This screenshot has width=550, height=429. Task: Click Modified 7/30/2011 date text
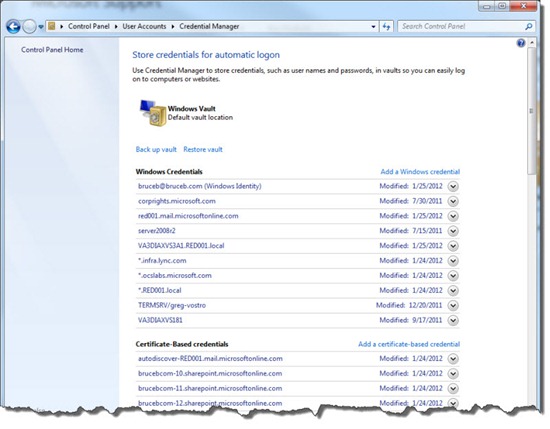click(x=411, y=201)
